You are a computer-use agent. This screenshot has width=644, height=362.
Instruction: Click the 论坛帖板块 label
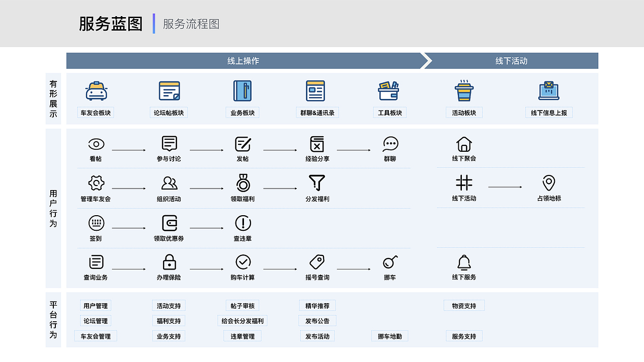coord(169,113)
